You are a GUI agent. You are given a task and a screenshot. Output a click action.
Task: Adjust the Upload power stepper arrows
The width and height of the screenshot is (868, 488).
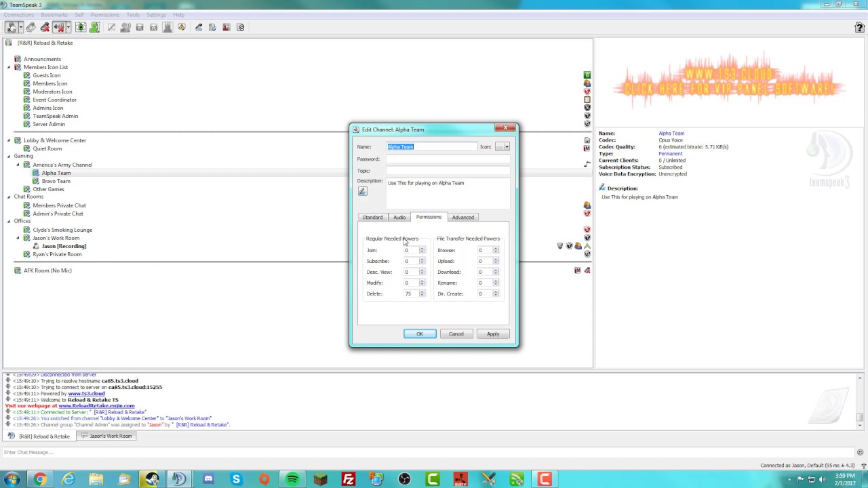(x=496, y=261)
